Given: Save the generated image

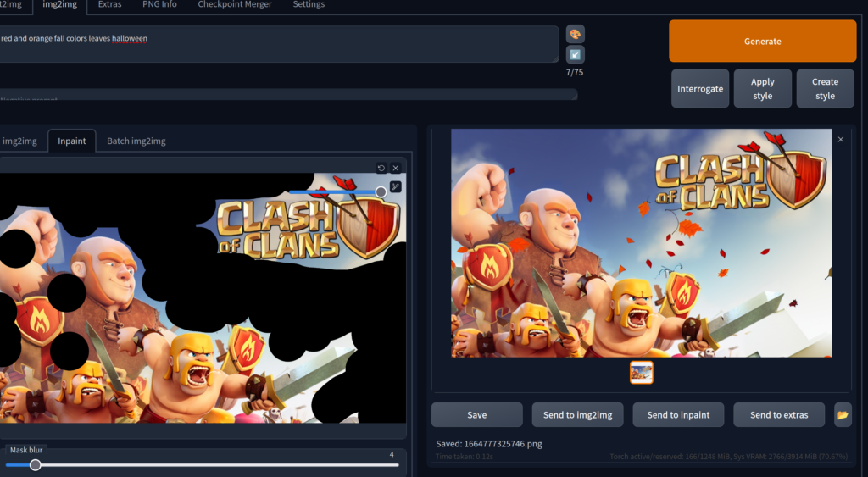Looking at the screenshot, I should [476, 415].
